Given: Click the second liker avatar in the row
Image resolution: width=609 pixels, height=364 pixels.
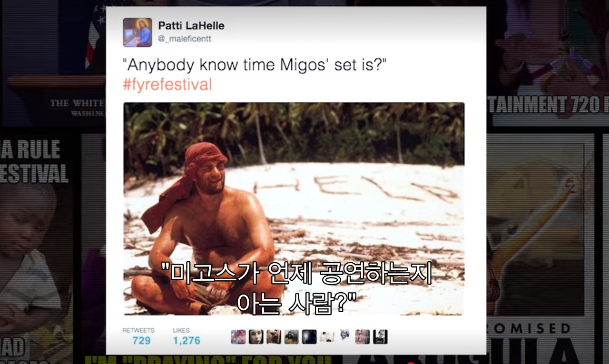Looking at the screenshot, I should click(x=256, y=337).
